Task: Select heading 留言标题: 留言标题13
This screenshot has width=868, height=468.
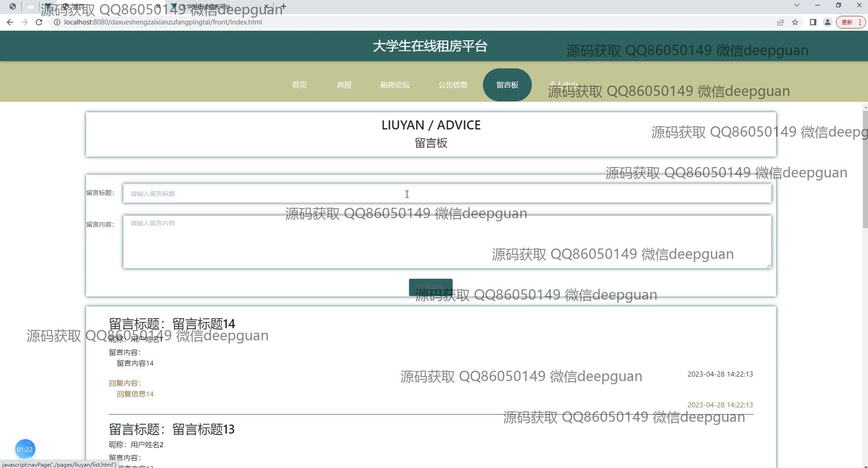Action: [172, 430]
